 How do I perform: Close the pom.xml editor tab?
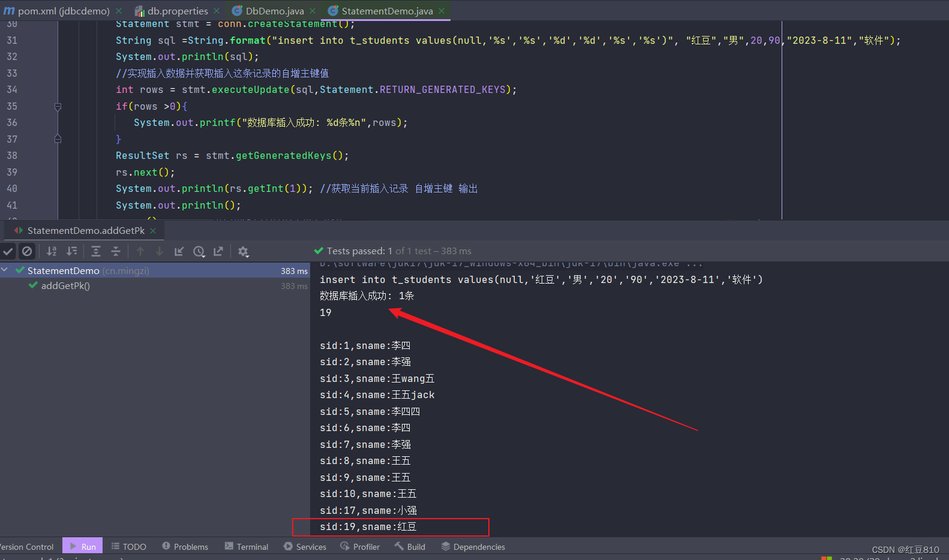(119, 11)
